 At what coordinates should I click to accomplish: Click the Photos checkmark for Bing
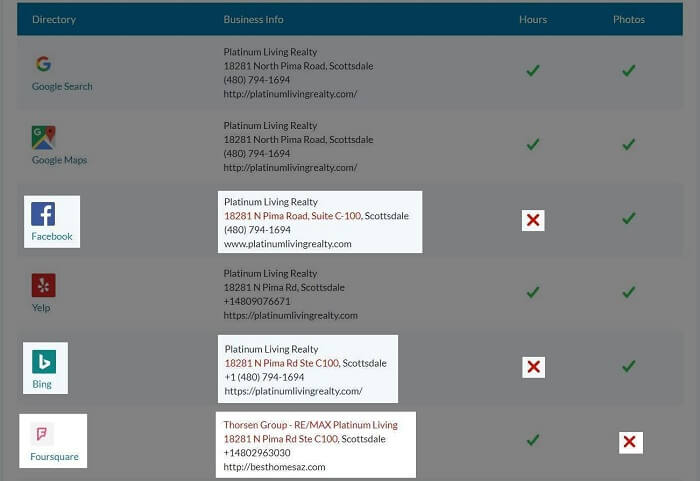point(629,366)
